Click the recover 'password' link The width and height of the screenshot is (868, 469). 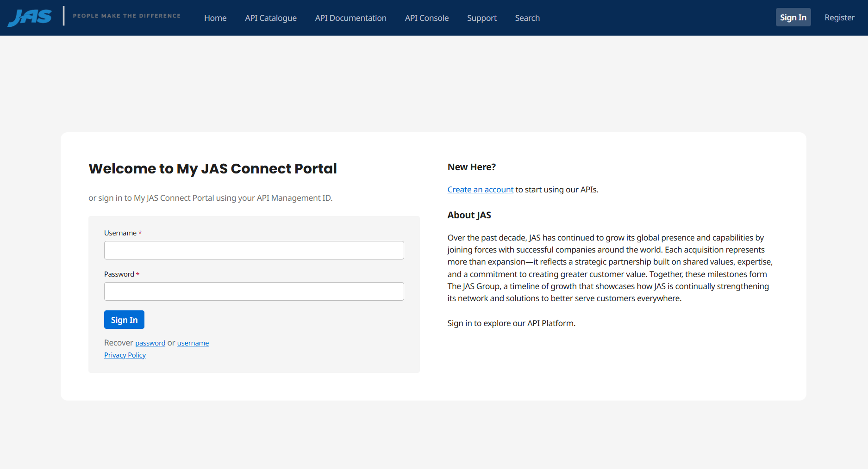pyautogui.click(x=150, y=343)
